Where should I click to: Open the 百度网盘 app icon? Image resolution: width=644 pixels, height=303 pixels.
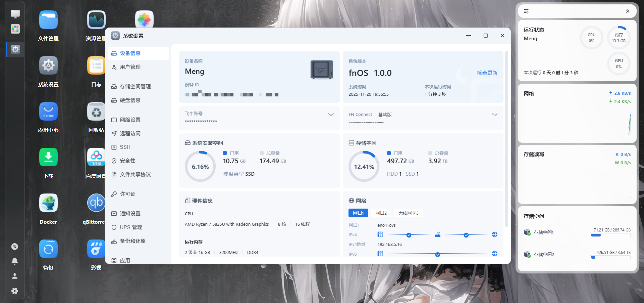tap(96, 157)
